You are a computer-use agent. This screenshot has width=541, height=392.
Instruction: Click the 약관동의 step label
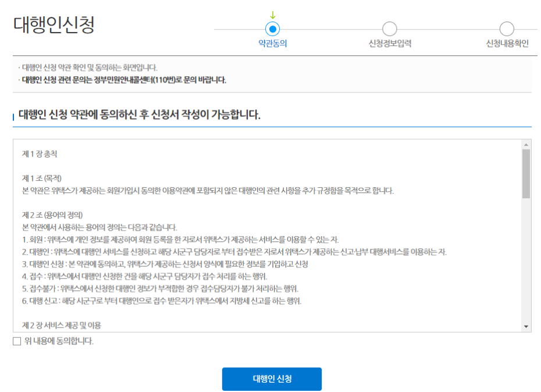(x=273, y=44)
